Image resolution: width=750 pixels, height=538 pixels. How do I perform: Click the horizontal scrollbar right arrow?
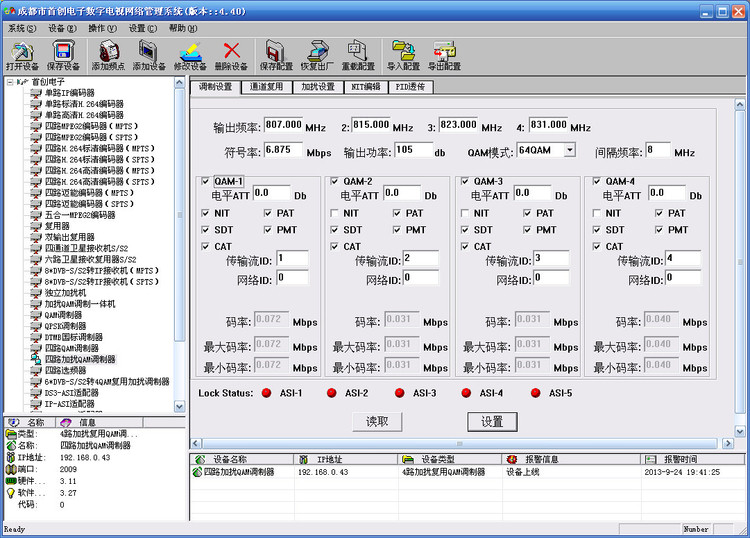[x=728, y=443]
